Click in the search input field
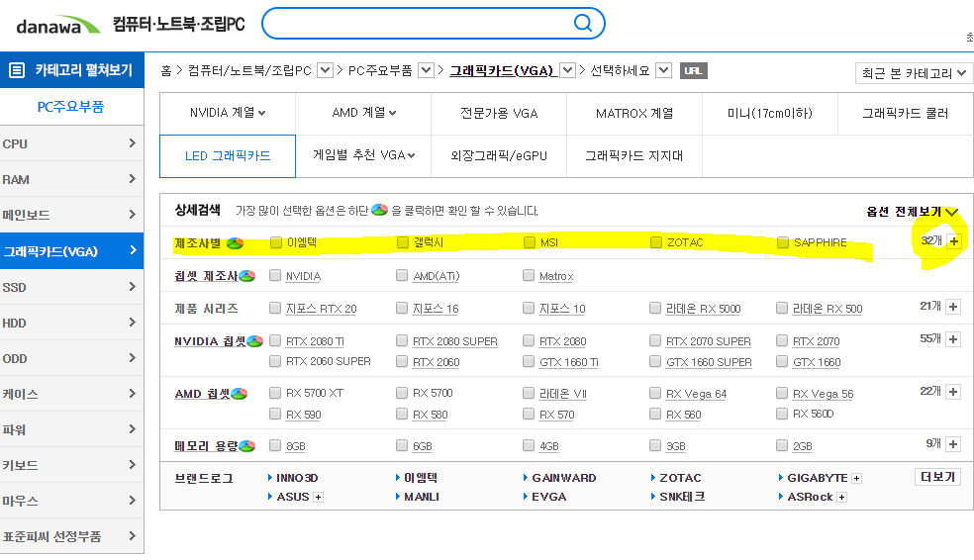The image size is (974, 560). tap(416, 23)
